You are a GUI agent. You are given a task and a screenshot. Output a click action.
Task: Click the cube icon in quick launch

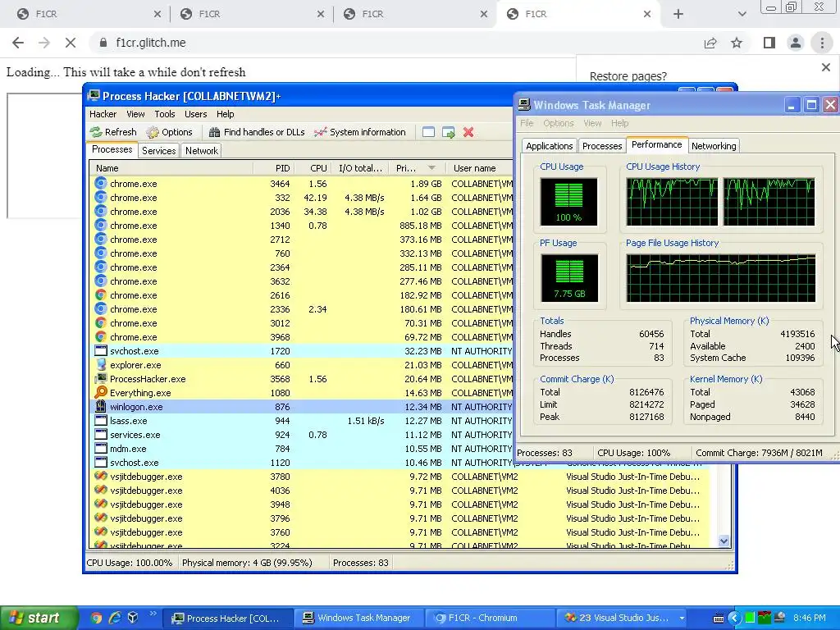(133, 618)
